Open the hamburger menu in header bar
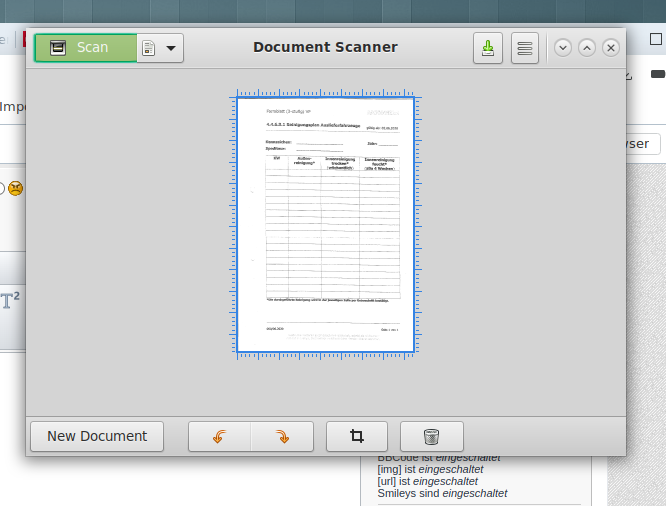Screen dimensions: 666x506 tap(525, 48)
